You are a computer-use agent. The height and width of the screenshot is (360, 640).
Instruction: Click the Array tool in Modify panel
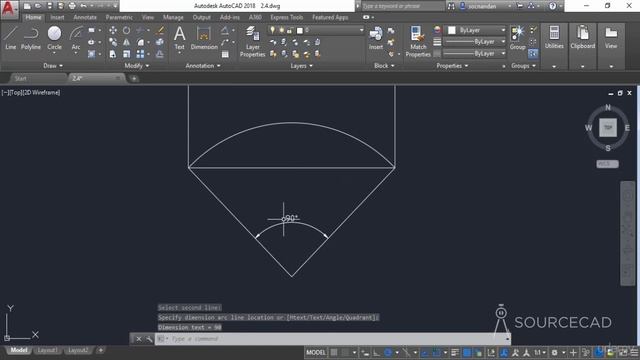[140, 54]
